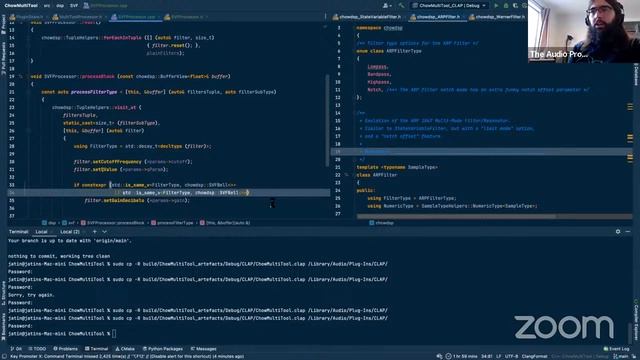Screen dimensions: 640x360
Task: Click the text 'enum class ARPFilterType' in right editor
Action: [389, 51]
